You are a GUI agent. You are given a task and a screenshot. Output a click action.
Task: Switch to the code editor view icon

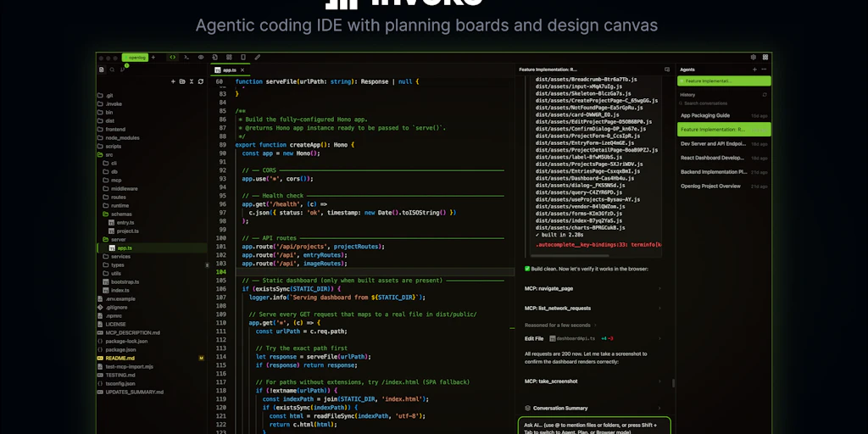[173, 57]
